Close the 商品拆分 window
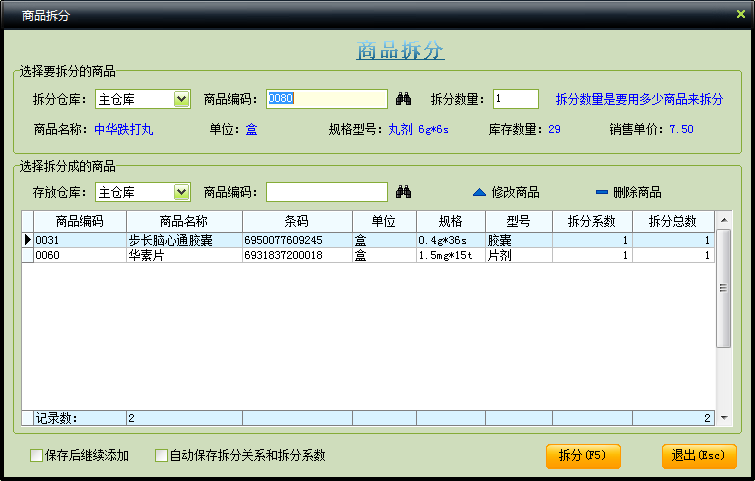 click(741, 14)
